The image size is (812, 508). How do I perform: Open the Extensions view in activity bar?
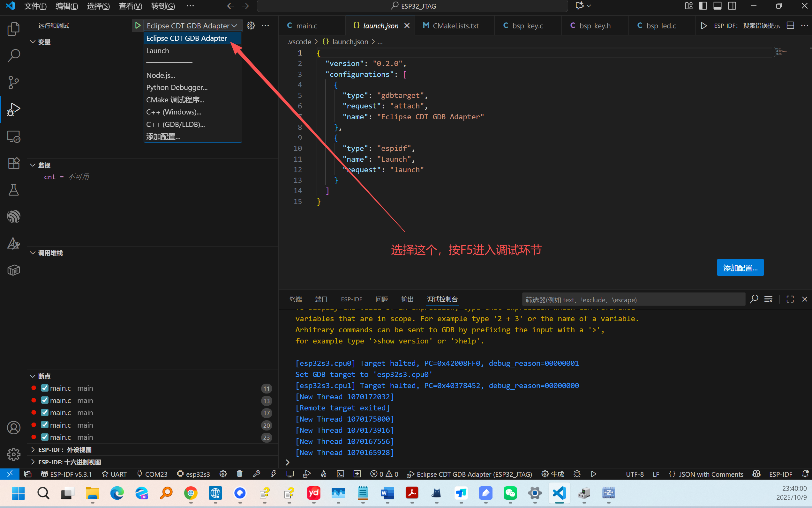click(x=13, y=163)
